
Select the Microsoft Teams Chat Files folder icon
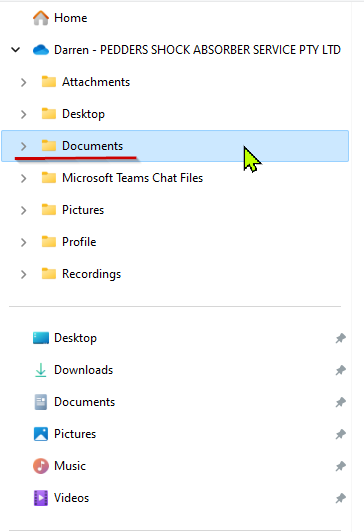[49, 178]
